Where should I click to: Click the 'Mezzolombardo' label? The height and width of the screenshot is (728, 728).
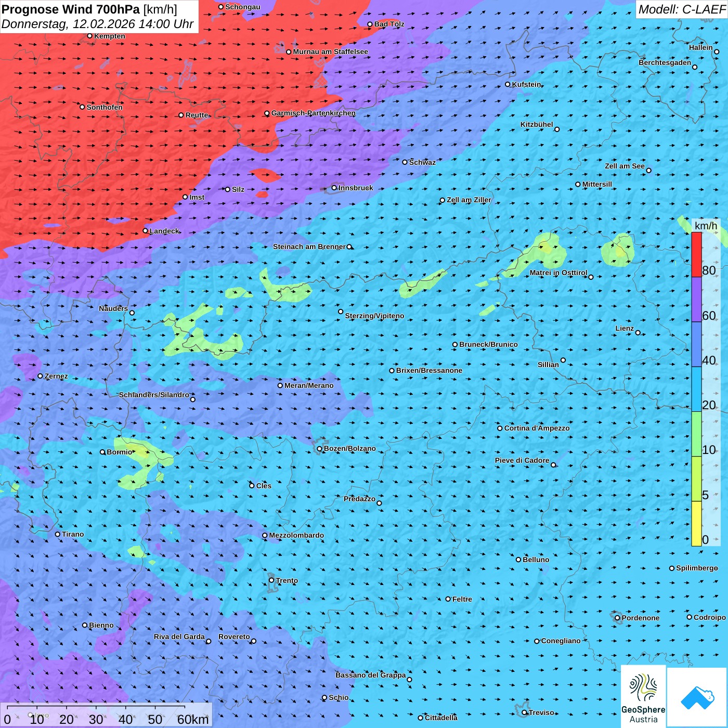coord(296,535)
